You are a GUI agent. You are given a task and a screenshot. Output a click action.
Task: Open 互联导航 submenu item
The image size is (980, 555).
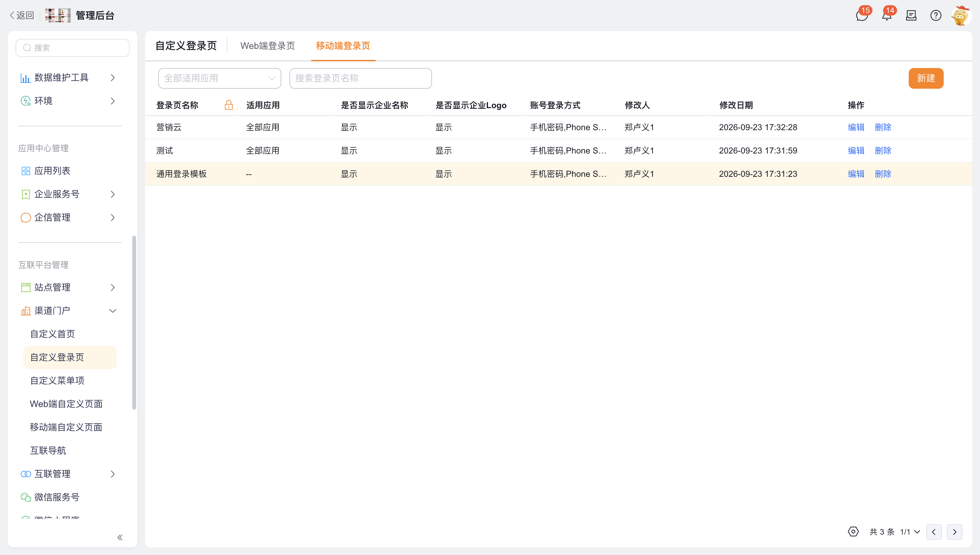[x=48, y=450]
